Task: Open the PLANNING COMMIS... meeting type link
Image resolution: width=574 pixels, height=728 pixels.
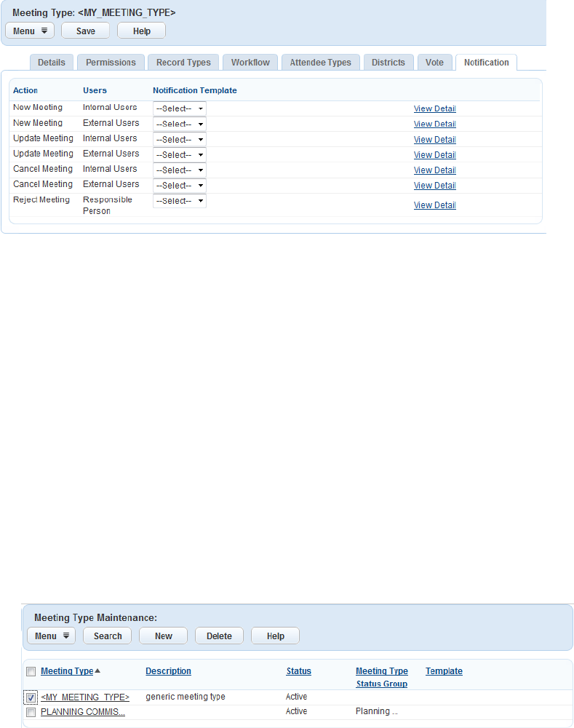Action: [x=83, y=712]
